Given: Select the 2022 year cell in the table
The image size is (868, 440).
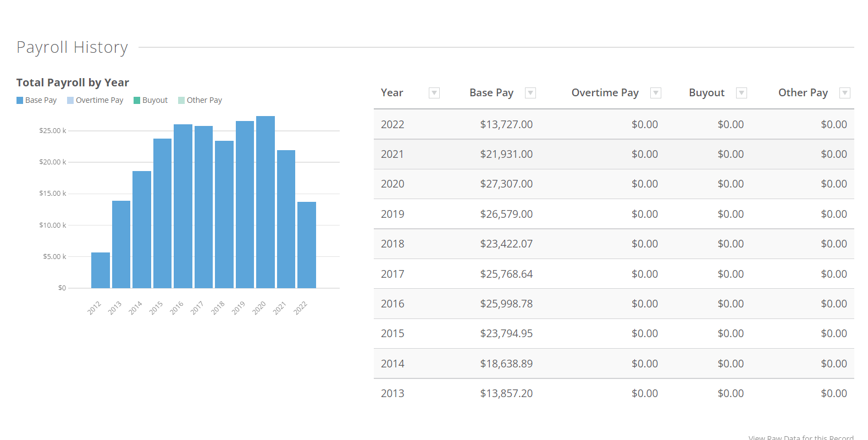Looking at the screenshot, I should [x=392, y=124].
